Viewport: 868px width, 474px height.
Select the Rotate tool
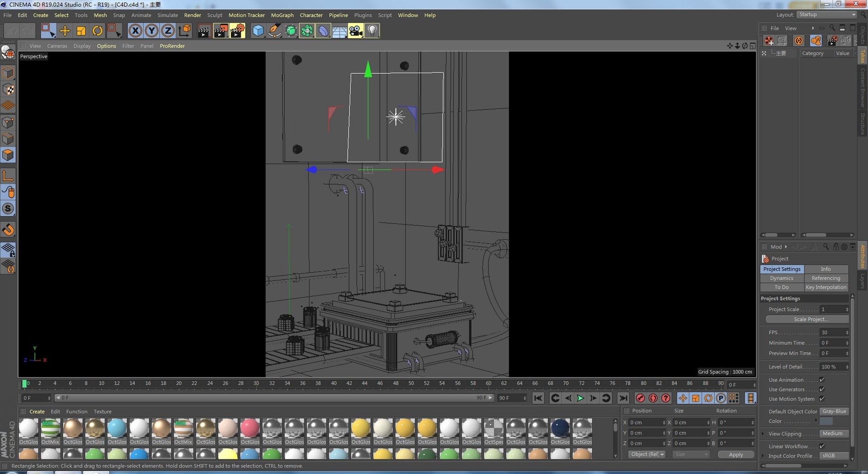tap(97, 31)
